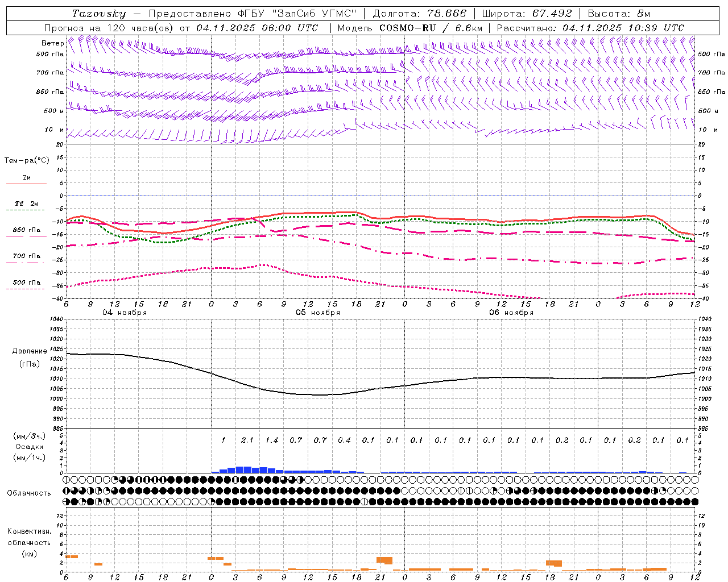The height and width of the screenshot is (582, 728).
Task: Click the 850 гПа temperature legend entry
Action: pyautogui.click(x=27, y=230)
